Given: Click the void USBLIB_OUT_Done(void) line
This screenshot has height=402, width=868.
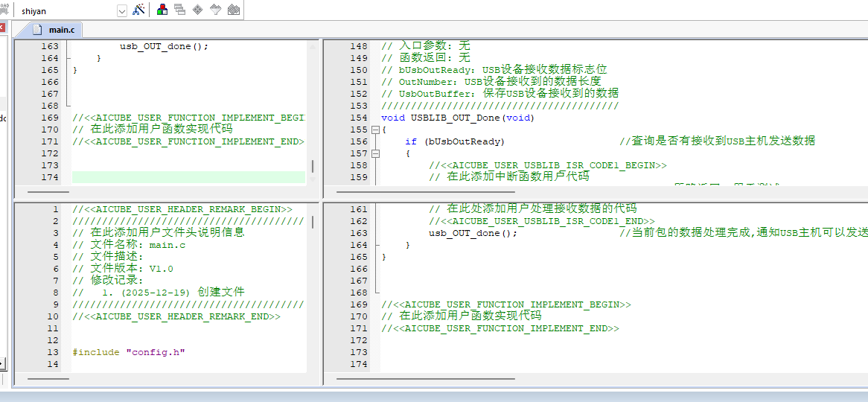Looking at the screenshot, I should [457, 118].
